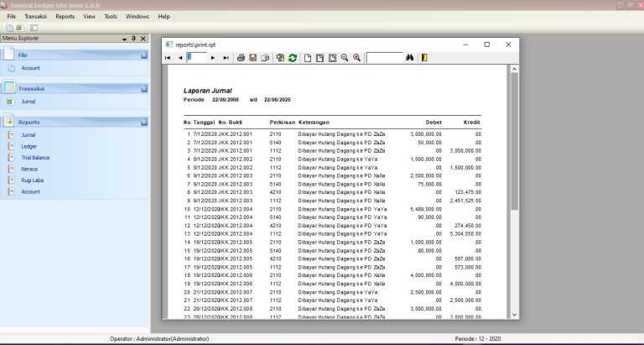The width and height of the screenshot is (644, 345).
Task: Open the Tools menu
Action: 111,16
